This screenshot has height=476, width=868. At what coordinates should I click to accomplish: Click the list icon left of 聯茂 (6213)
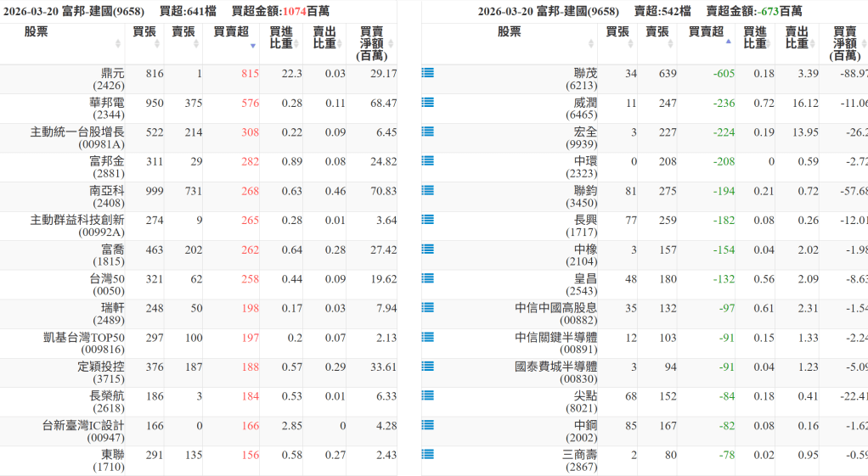[428, 74]
